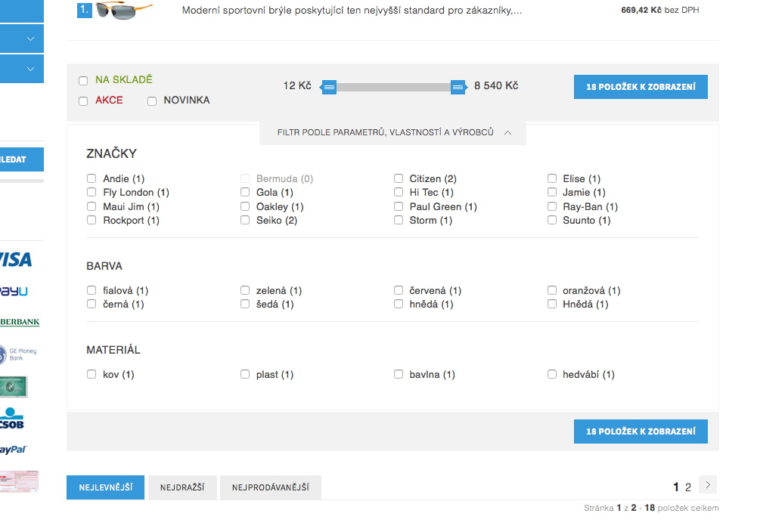Click the ČSOB bank logo
757x532 pixels.
point(12,419)
